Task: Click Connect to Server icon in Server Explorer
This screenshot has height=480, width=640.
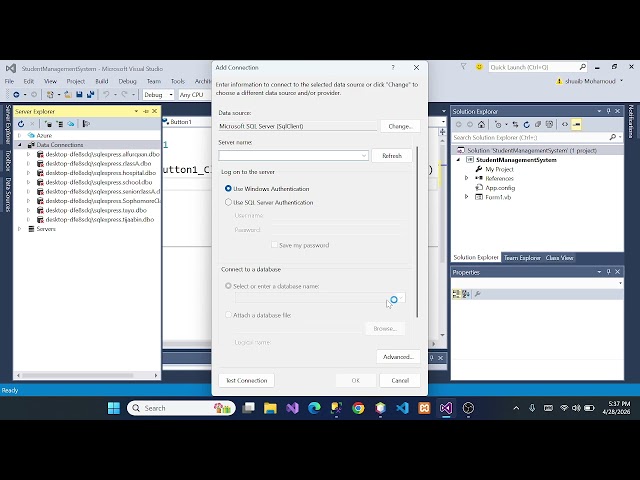Action: (60, 124)
